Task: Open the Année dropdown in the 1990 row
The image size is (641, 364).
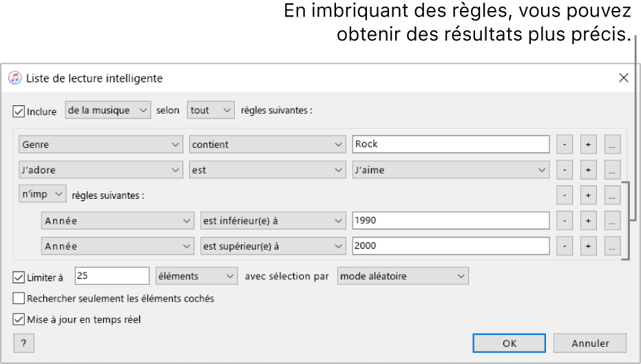Action: pos(117,221)
